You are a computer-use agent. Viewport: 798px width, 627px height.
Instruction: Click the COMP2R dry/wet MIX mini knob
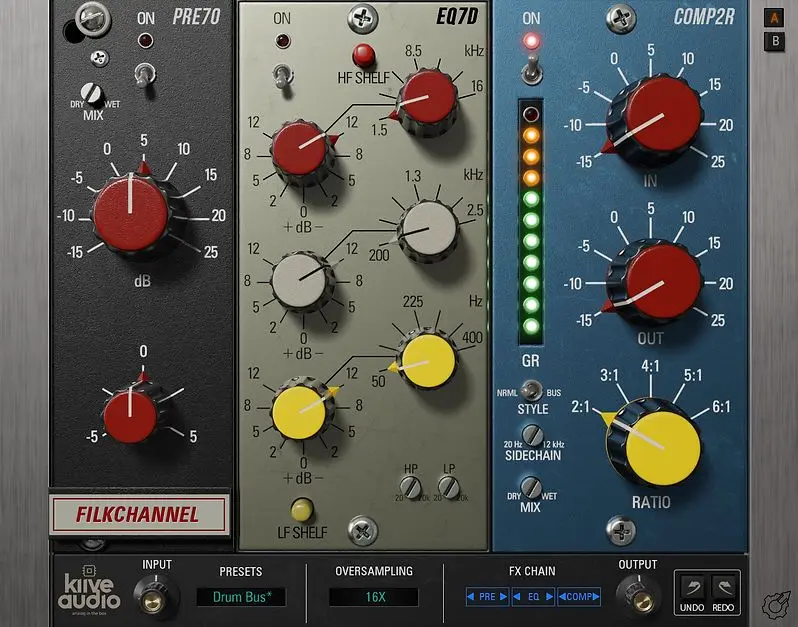(x=531, y=487)
